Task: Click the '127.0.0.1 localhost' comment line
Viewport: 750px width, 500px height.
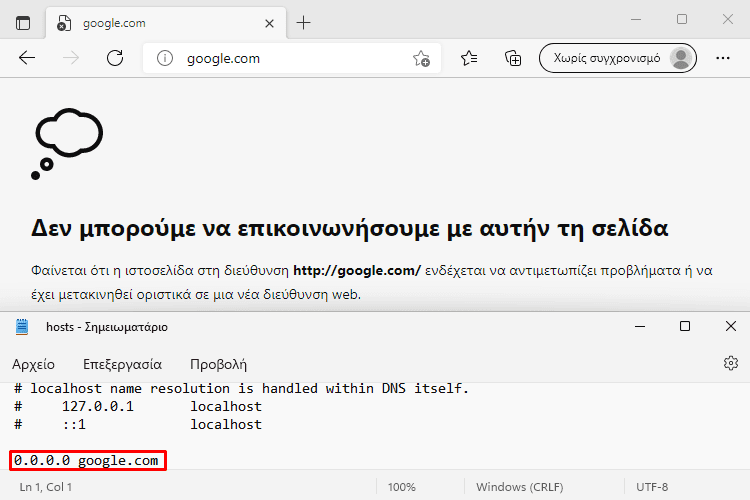Action: tap(138, 407)
